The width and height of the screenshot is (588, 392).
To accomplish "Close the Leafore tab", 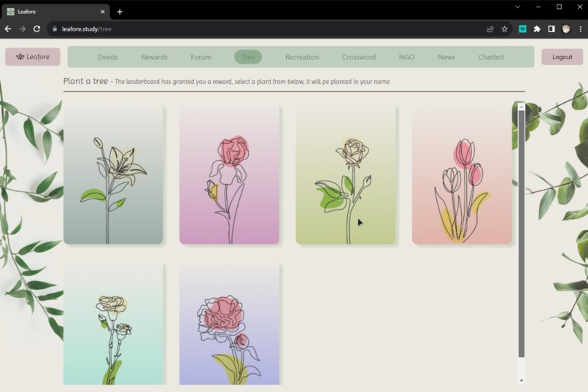I will point(102,12).
